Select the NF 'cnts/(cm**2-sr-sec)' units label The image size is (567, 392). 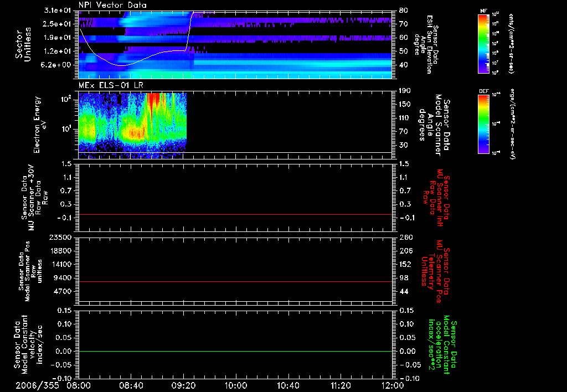(511, 43)
